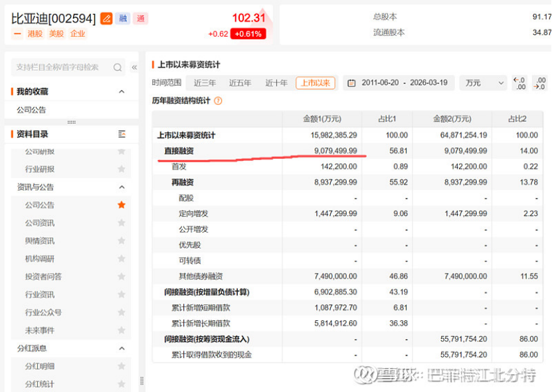
Task: Click the search magnifier icon in sidebar
Action: click(x=118, y=67)
